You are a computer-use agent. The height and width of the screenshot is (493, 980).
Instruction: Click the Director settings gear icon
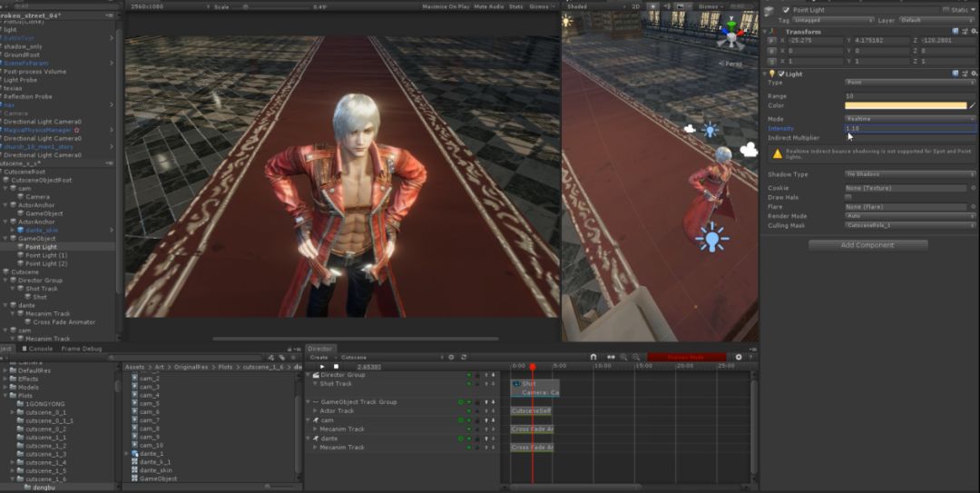click(739, 357)
